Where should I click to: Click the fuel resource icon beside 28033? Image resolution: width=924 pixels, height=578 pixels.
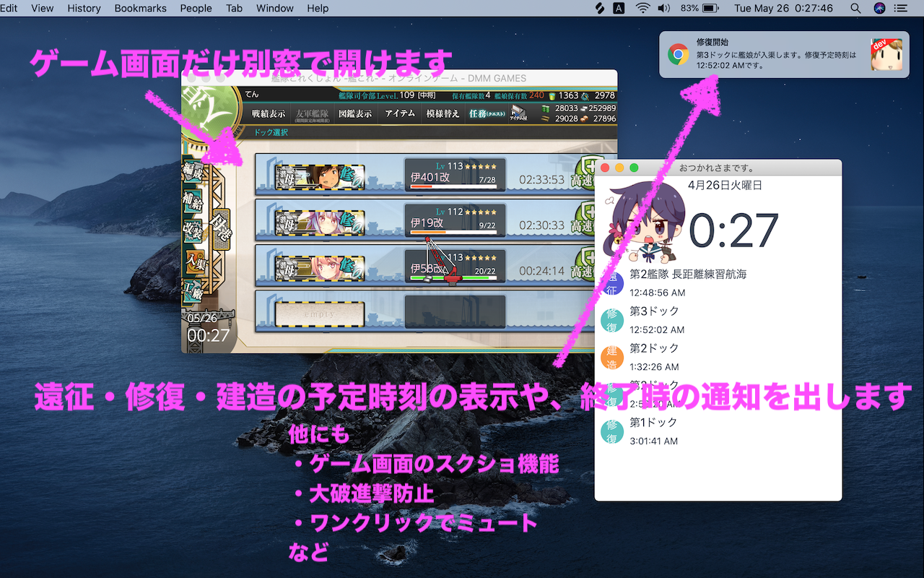tap(544, 108)
